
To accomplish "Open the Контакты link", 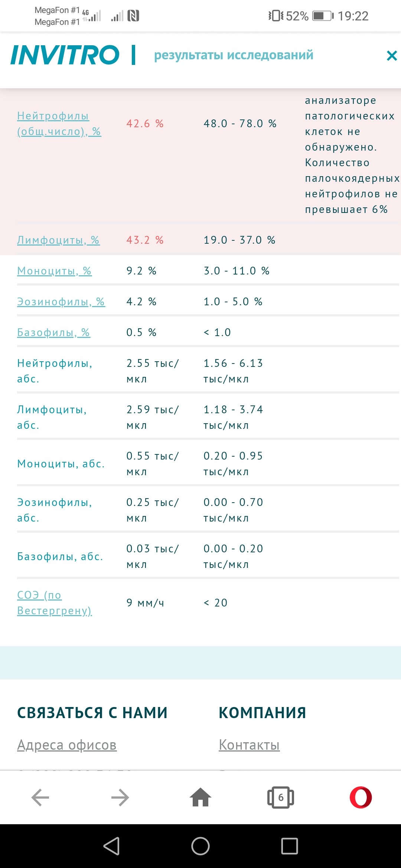I will pos(249,744).
